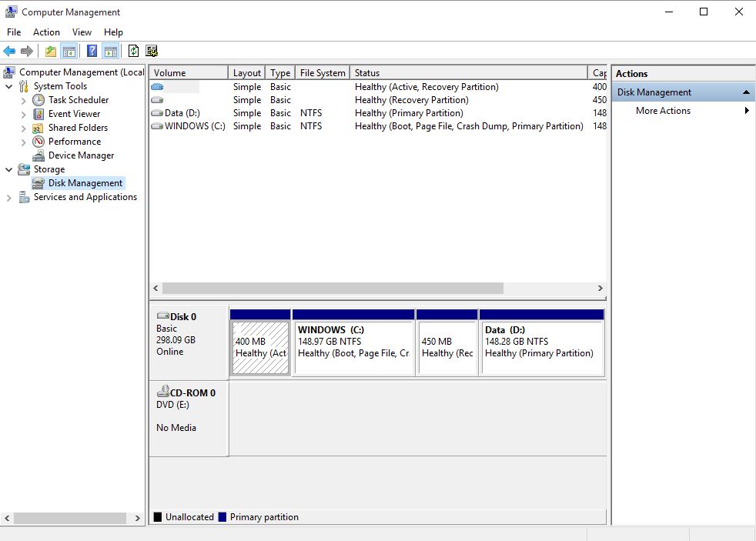Collapse the Disk Management actions section arrow
The width and height of the screenshot is (756, 541).
(746, 92)
